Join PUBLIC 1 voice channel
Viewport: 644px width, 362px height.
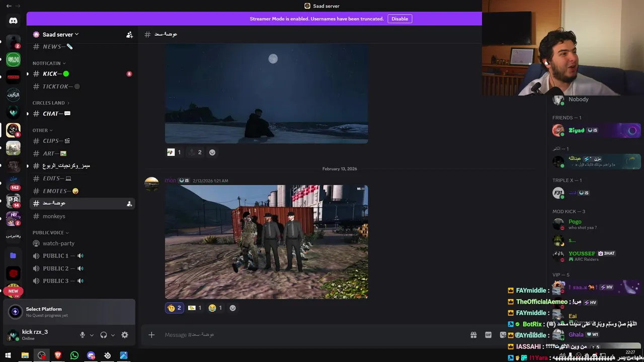[x=82, y=256]
